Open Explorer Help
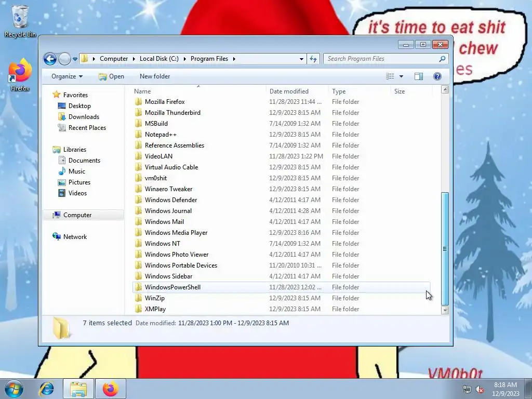 [437, 76]
